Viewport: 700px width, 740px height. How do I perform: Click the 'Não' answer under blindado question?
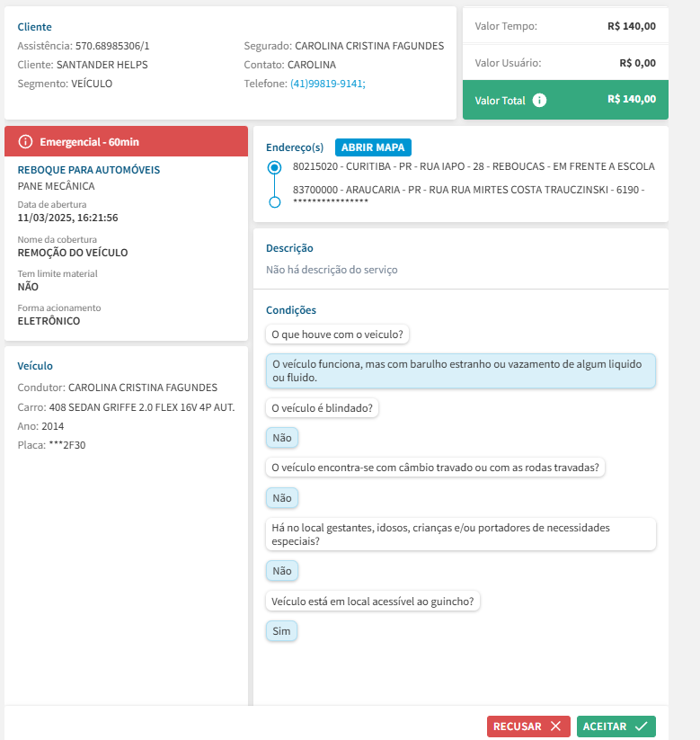[282, 438]
